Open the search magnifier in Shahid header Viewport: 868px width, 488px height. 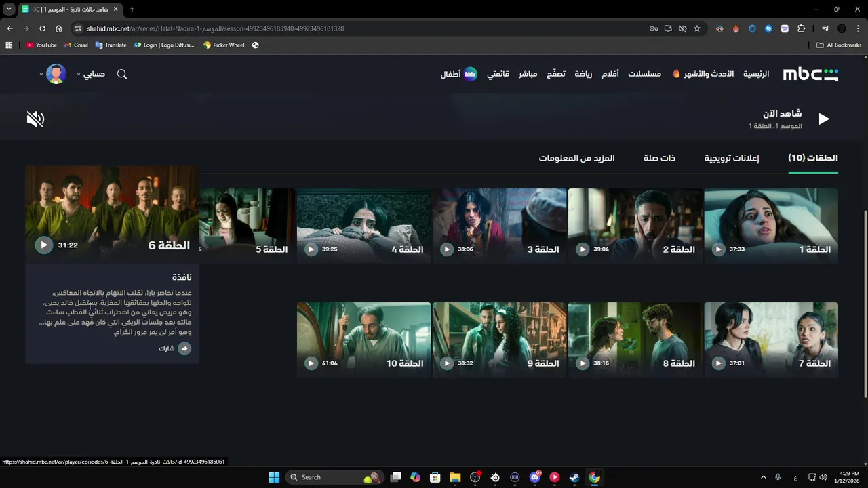[122, 74]
